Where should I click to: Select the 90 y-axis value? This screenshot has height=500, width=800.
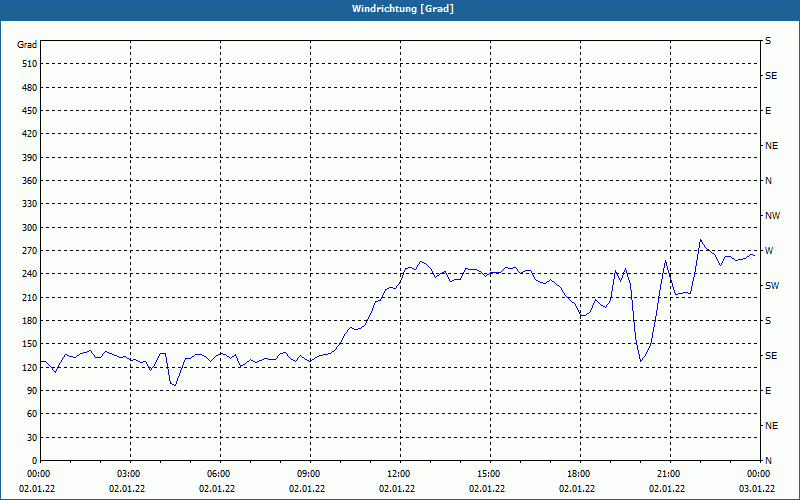click(32, 391)
